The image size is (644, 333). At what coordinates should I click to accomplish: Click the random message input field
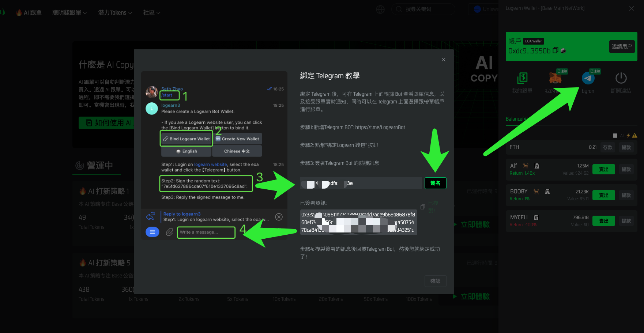pos(360,183)
